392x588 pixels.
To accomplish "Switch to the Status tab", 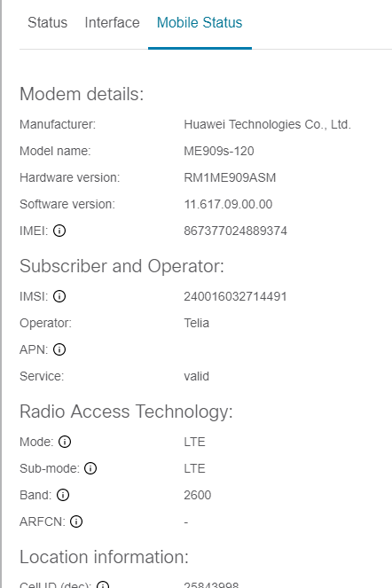I will pyautogui.click(x=47, y=22).
